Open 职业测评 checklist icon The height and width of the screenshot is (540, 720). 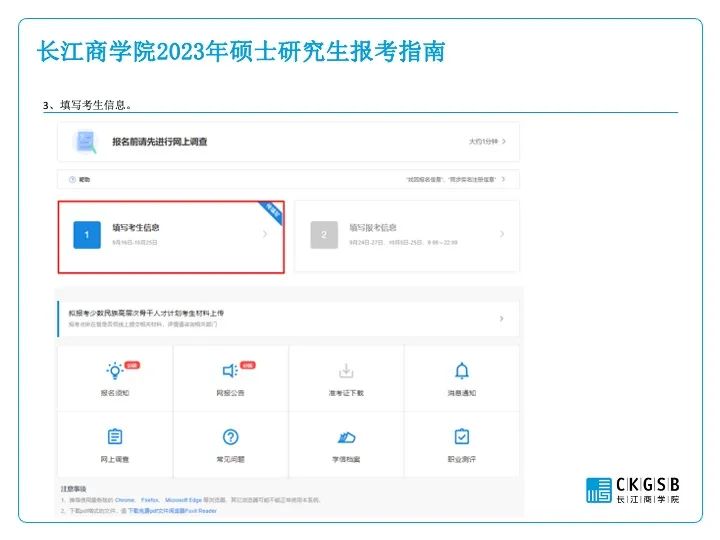click(x=462, y=436)
